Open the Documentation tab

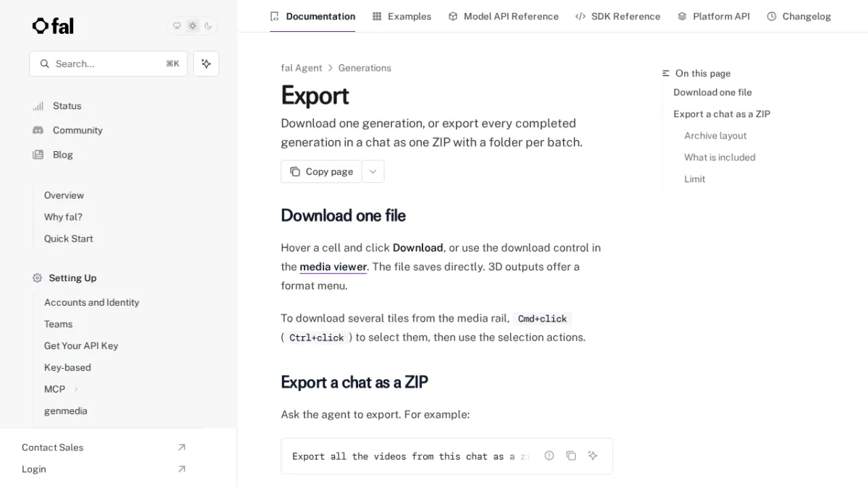[312, 16]
